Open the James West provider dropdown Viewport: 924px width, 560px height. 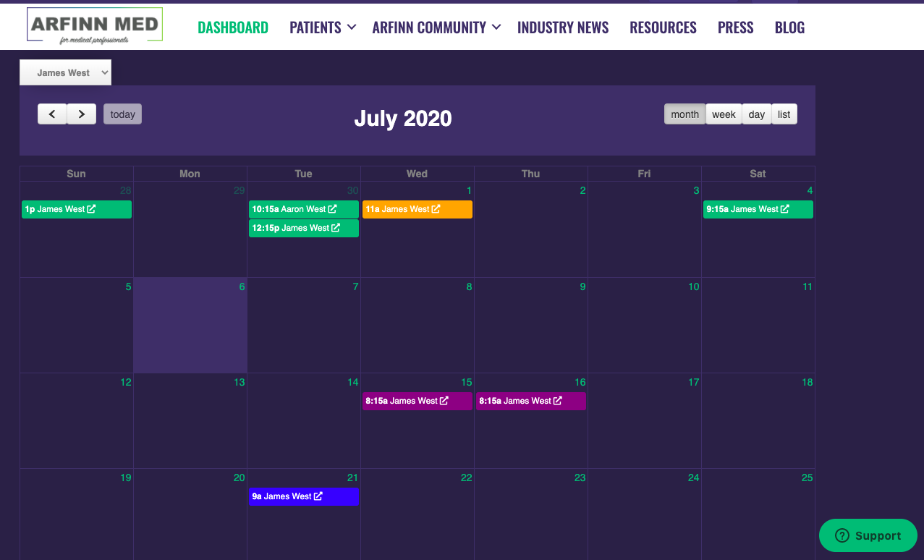tap(65, 72)
